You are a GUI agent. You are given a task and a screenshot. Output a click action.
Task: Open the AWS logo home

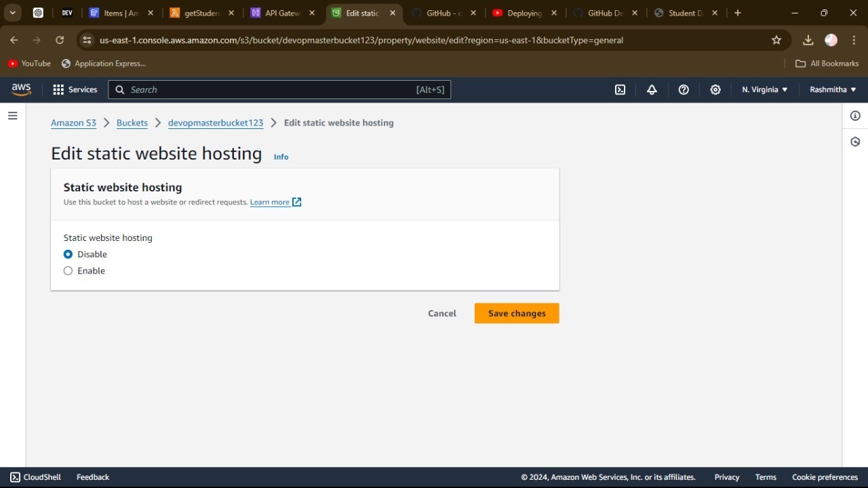tap(21, 90)
